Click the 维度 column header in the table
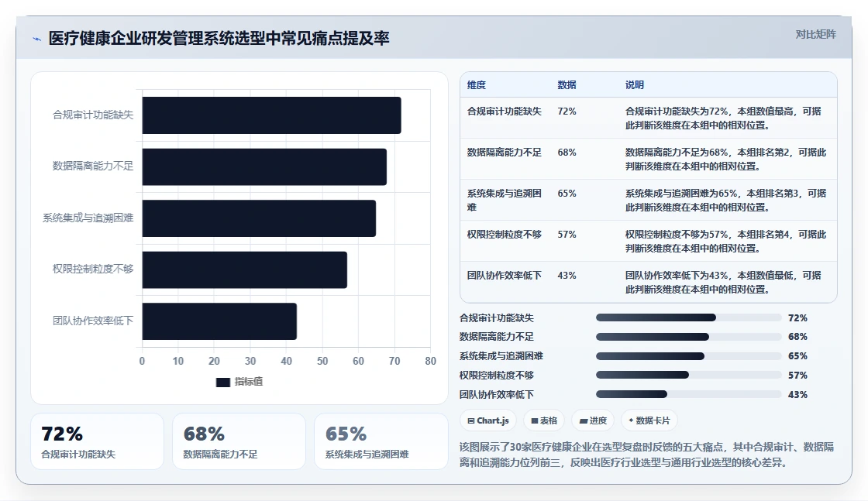The image size is (868, 501). point(476,84)
